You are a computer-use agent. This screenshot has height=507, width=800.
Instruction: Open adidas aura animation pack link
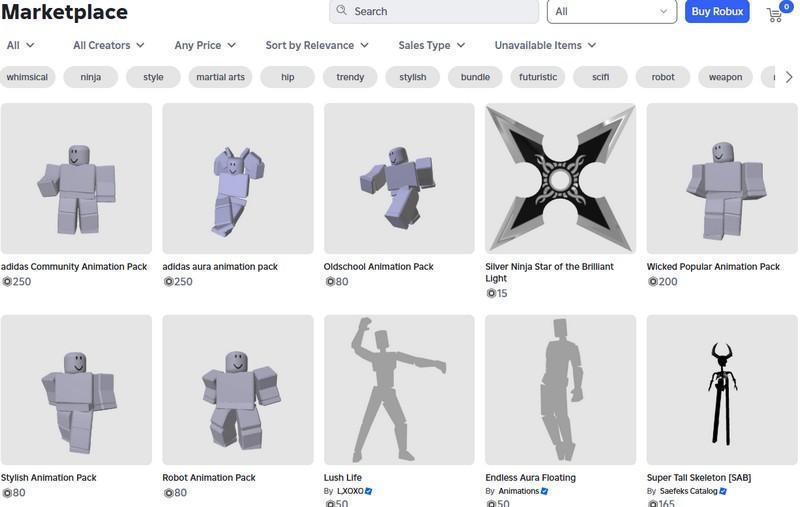tap(220, 267)
